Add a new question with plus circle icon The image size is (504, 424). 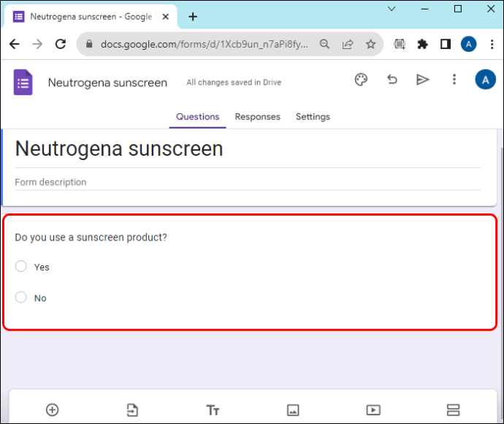pos(53,410)
